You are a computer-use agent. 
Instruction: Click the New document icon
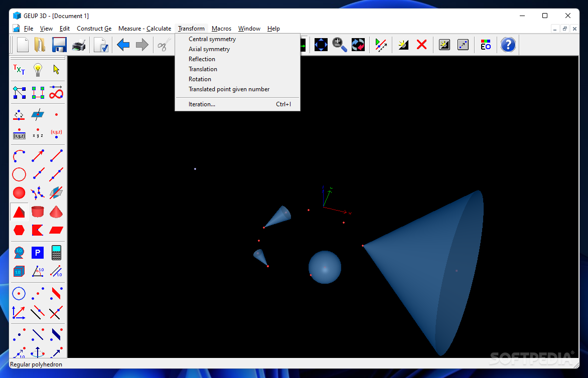pos(23,45)
